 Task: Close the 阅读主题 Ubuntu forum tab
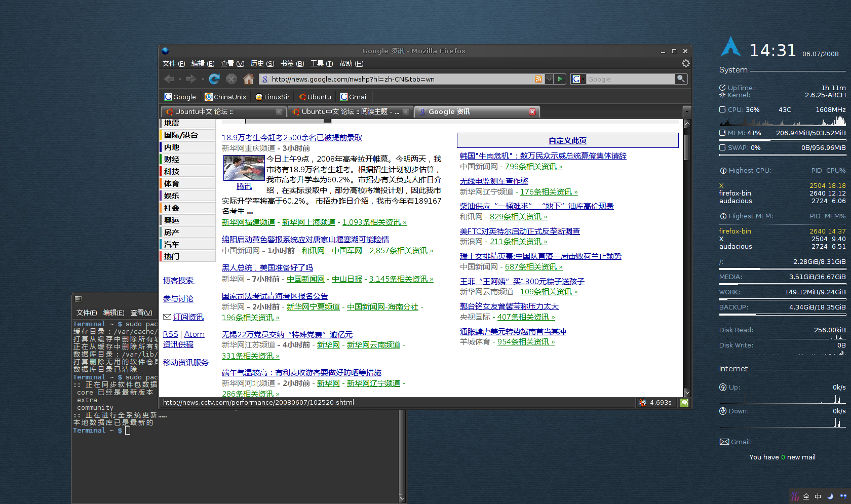[406, 112]
